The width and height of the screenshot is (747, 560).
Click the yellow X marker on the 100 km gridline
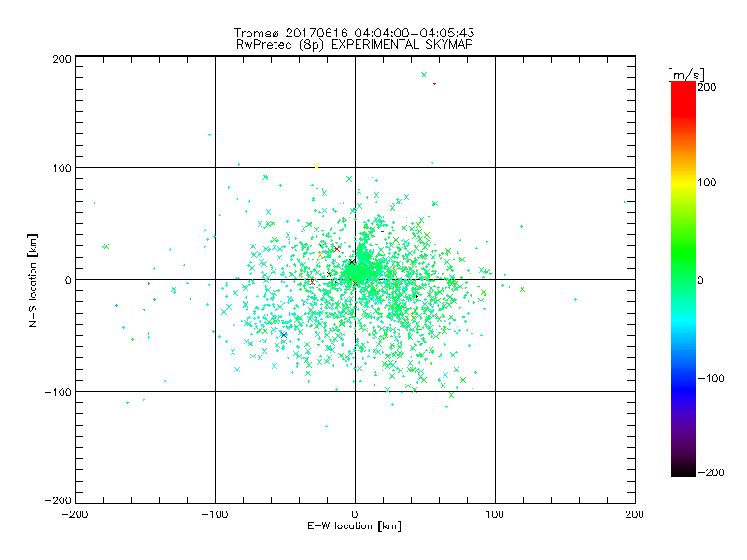[x=317, y=166]
